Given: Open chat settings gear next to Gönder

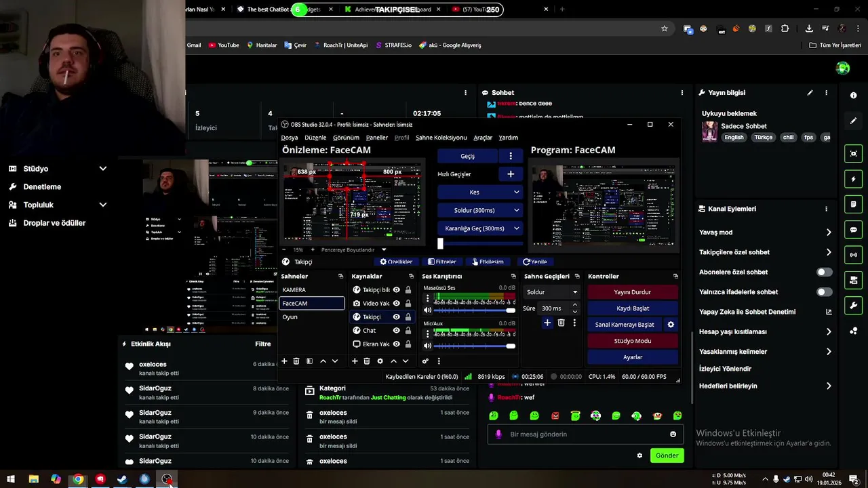Looking at the screenshot, I should (639, 455).
